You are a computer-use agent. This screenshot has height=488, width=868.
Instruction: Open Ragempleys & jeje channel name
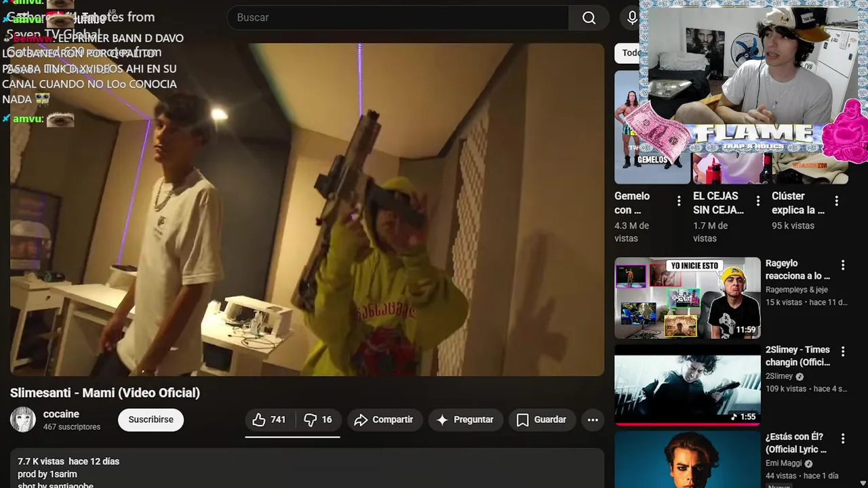click(797, 289)
